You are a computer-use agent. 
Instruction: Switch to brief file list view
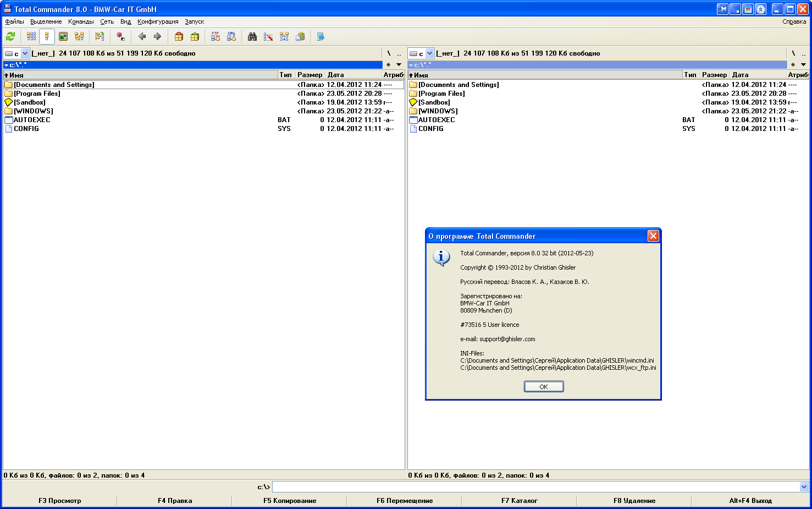(x=31, y=36)
